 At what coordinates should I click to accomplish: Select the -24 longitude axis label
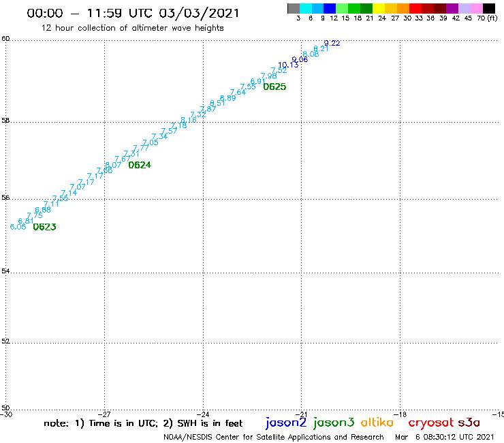click(x=203, y=414)
